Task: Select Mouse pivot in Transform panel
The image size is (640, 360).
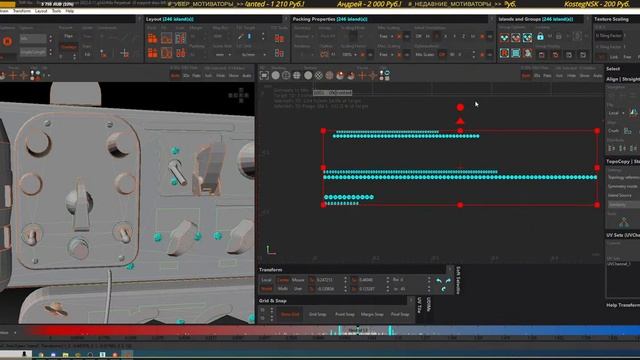Action: click(298, 280)
